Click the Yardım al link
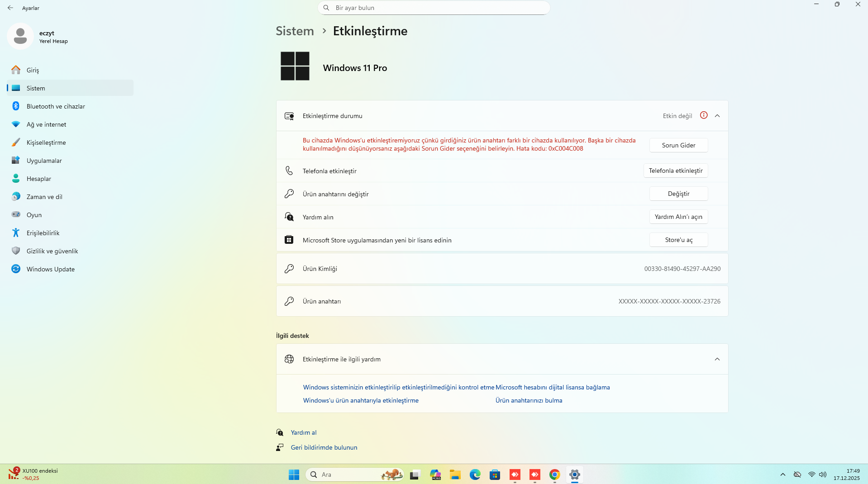This screenshot has width=868, height=484. click(x=304, y=432)
